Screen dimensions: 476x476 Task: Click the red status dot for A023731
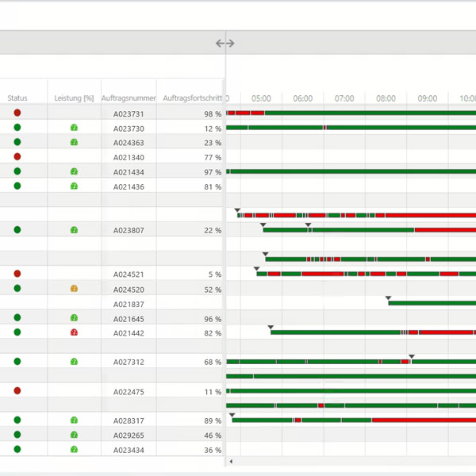tap(17, 113)
